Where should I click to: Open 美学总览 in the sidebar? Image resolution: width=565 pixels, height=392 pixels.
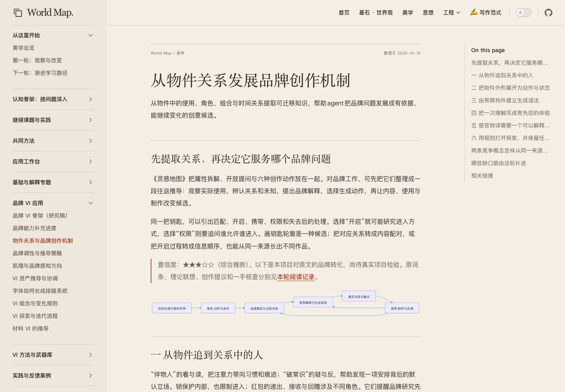(24, 48)
